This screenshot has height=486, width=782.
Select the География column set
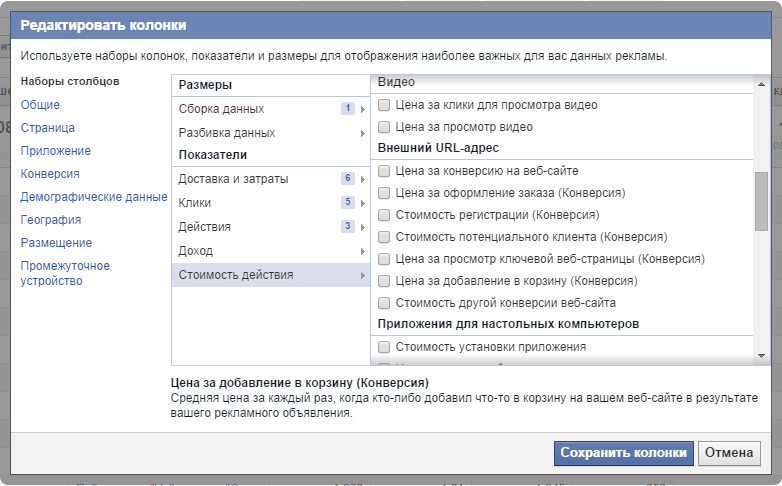coord(50,220)
